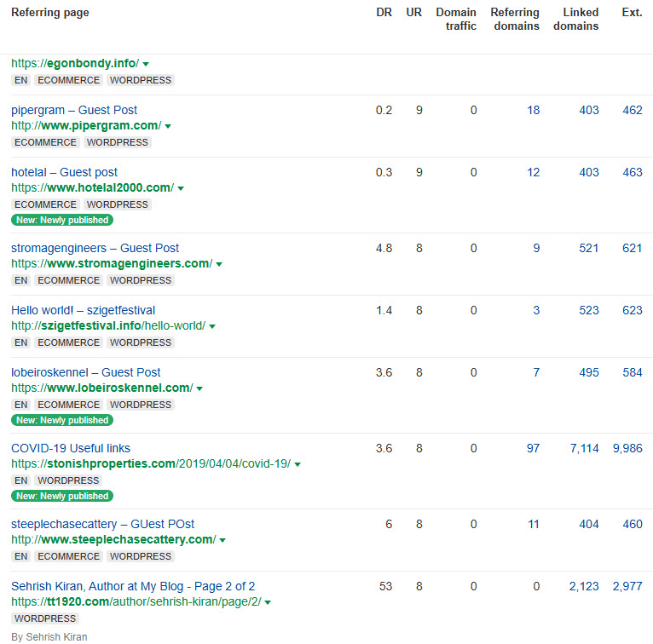Viewport: 653px width, 644px height.
Task: Visit the https://www.hotelal2000.com/ URL
Action: pos(92,187)
